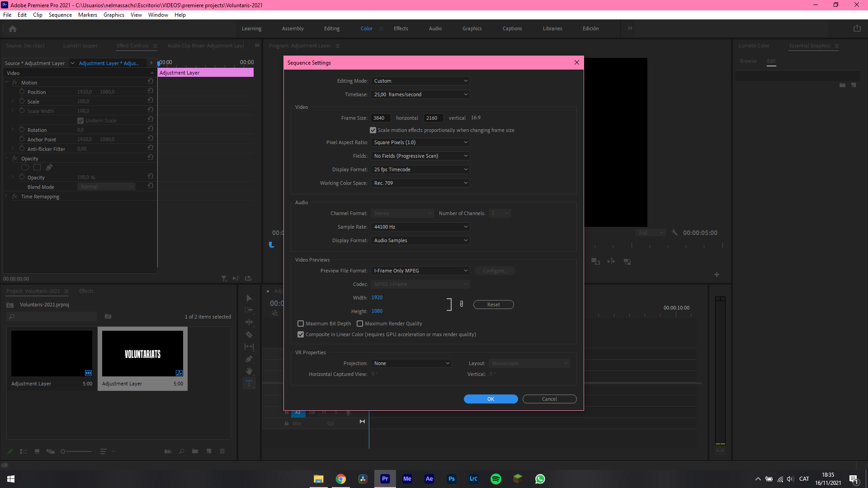The height and width of the screenshot is (488, 868).
Task: Delete selected item via trash icon
Action: [x=222, y=451]
